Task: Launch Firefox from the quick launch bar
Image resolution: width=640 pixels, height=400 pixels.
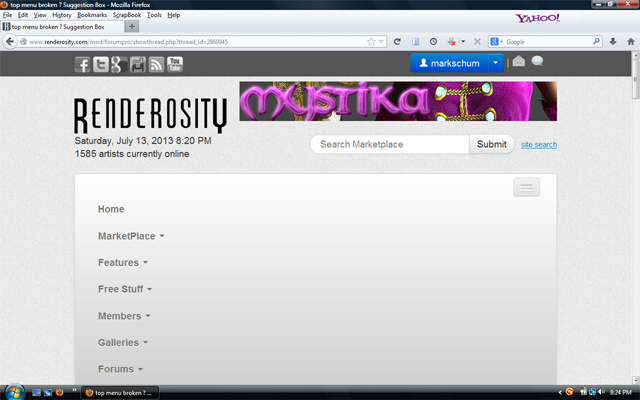Action: [60, 393]
